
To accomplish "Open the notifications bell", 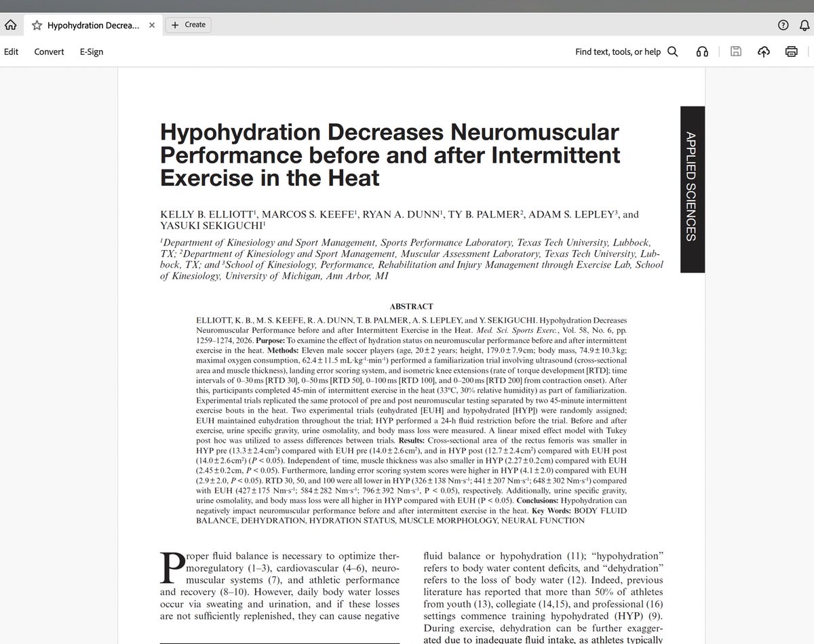I will coord(805,25).
